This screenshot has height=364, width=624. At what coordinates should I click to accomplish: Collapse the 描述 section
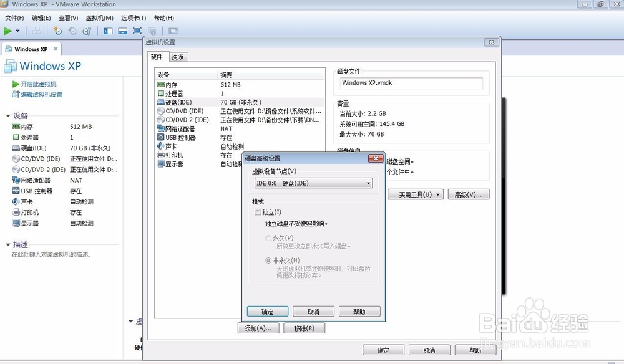7,244
